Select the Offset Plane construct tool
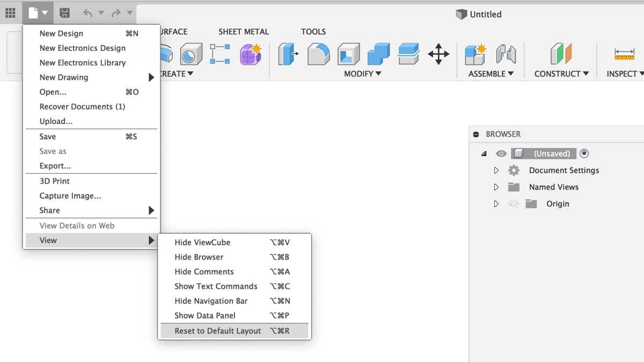The image size is (644, 362). tap(561, 54)
